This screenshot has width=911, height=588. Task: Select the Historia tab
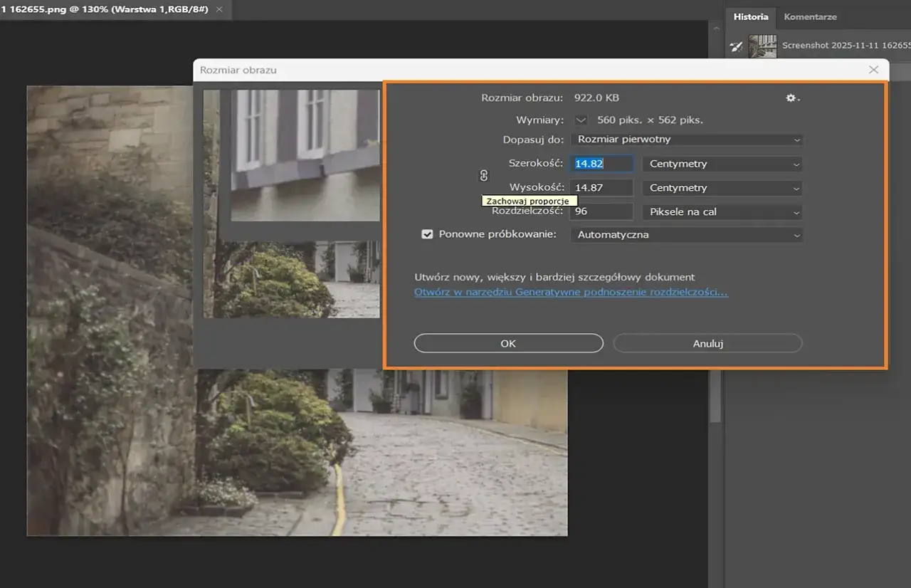point(750,16)
